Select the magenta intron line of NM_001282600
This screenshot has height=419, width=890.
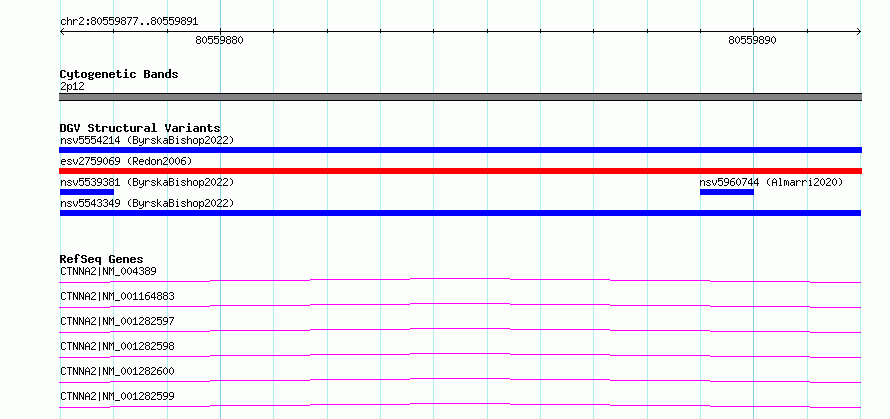click(460, 380)
